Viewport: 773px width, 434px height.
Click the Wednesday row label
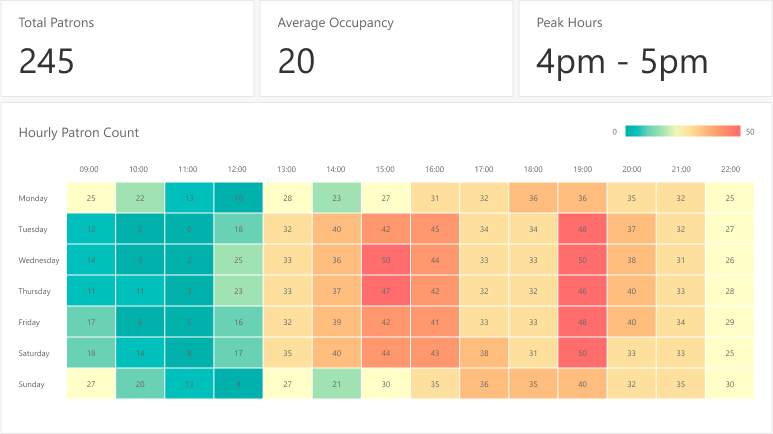39,260
